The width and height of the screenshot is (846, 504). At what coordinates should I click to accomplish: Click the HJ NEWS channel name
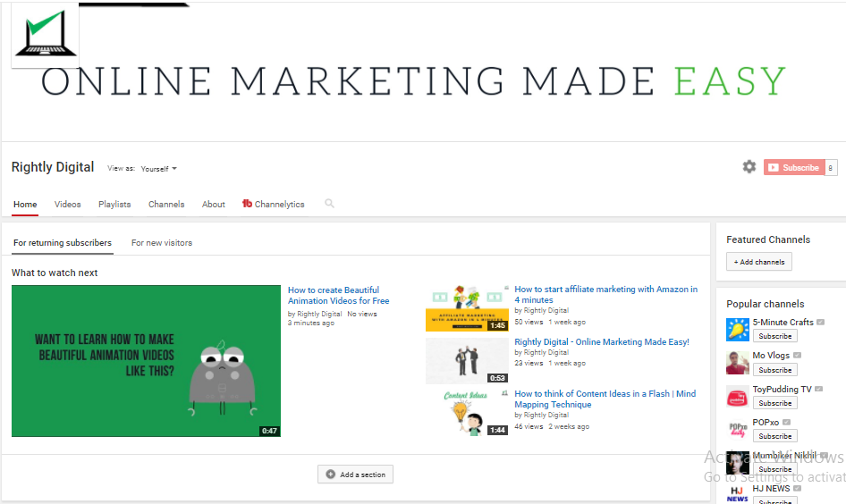pyautogui.click(x=771, y=489)
